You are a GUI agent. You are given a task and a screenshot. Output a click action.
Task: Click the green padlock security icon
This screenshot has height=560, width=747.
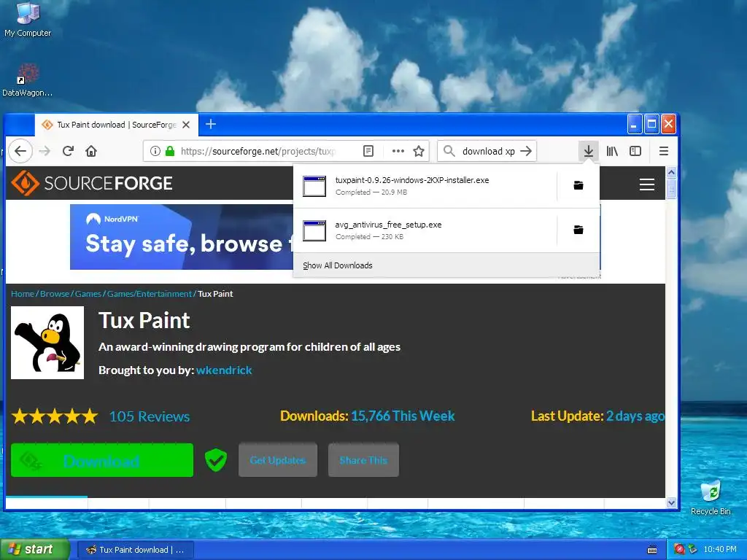[x=169, y=151]
